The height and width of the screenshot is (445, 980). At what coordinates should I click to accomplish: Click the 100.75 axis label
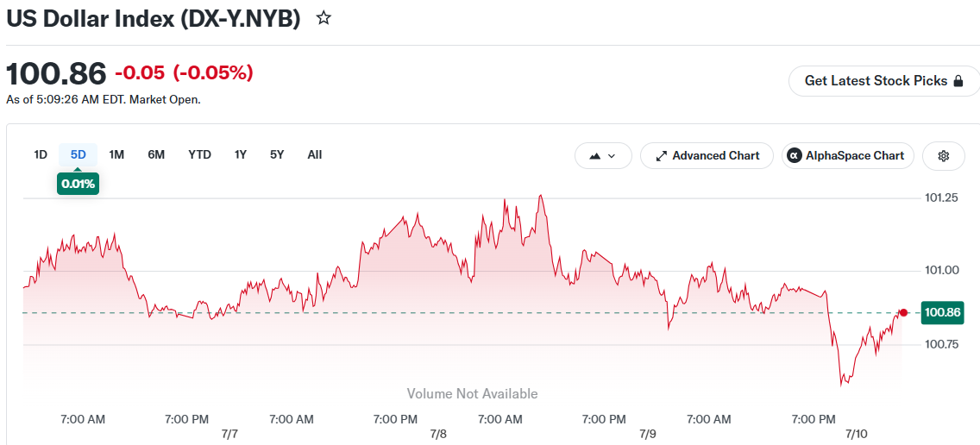(x=942, y=344)
